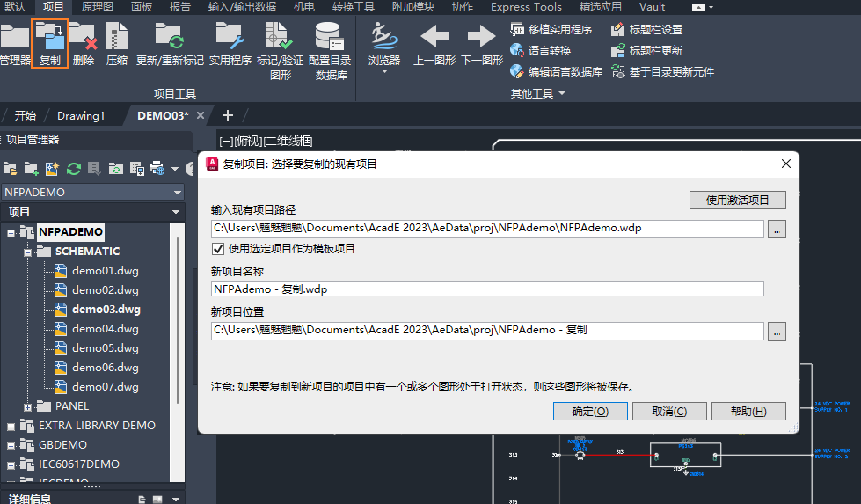Open the 报告 ribbon tab

tap(180, 7)
